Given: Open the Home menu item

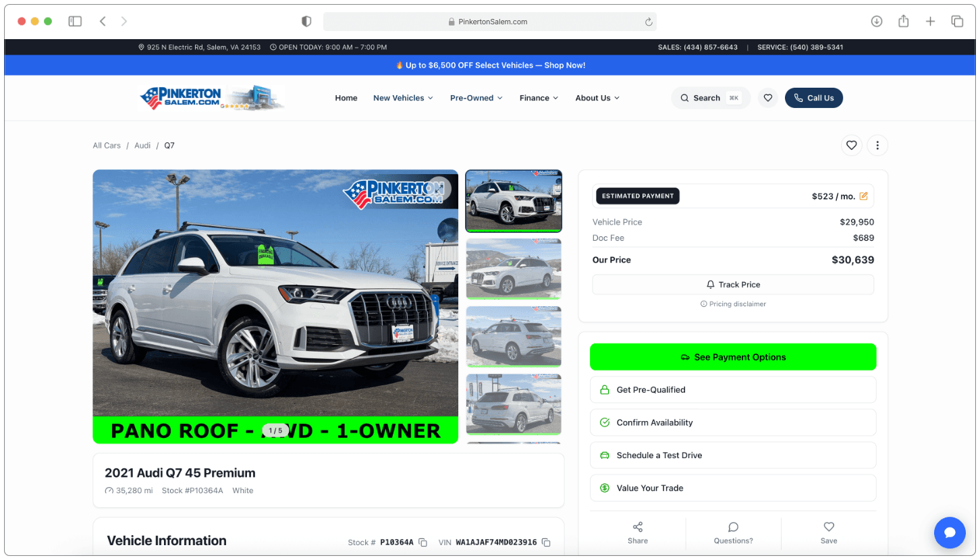Looking at the screenshot, I should [346, 98].
